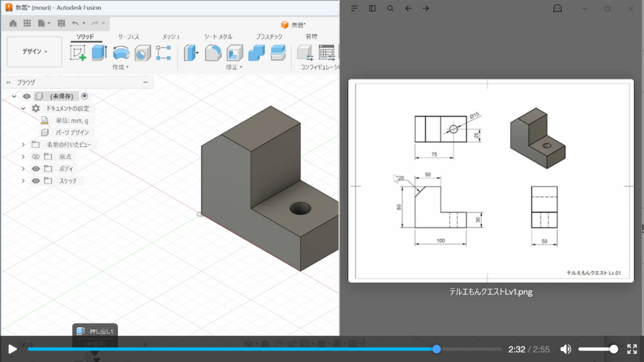This screenshot has width=644, height=362.
Task: Click the video progress bar
Action: coord(265,349)
